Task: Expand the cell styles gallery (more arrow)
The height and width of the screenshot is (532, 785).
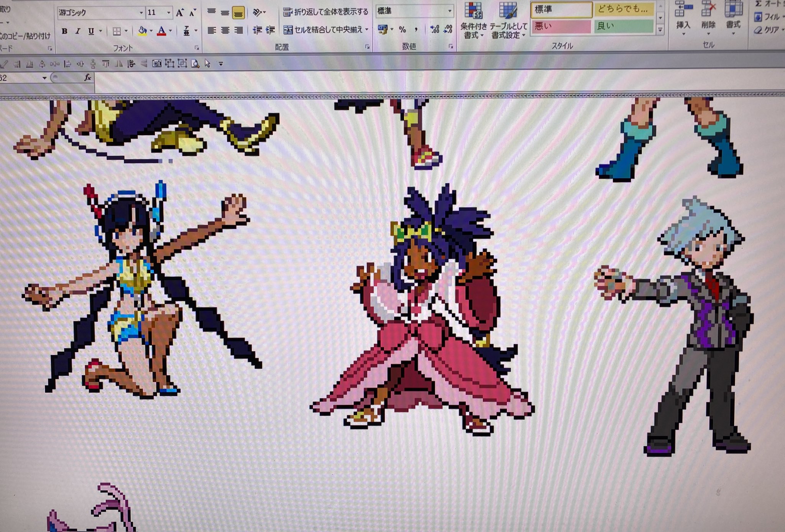Action: pyautogui.click(x=660, y=30)
